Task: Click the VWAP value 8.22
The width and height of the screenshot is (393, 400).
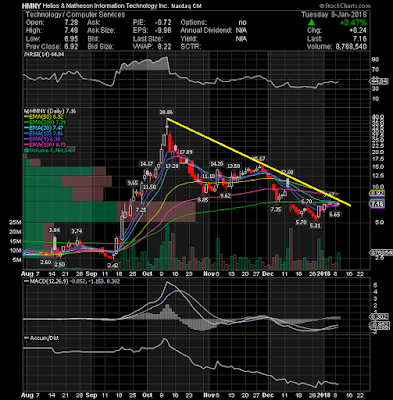Action: 164,47
